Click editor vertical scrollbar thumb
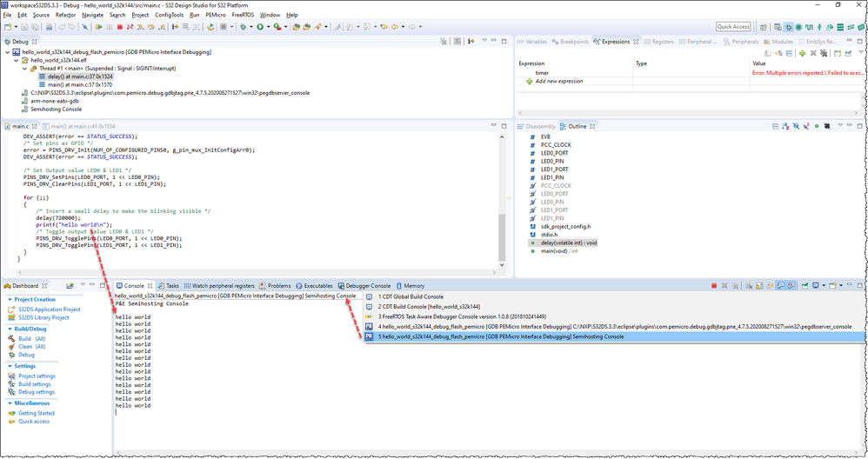This screenshot has height=459, width=868. click(x=502, y=238)
